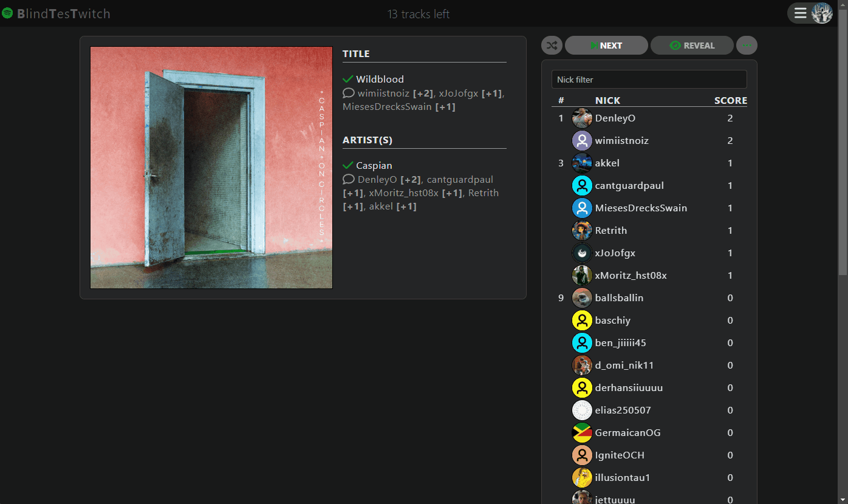Click xMoritz_hst08x's avatar picture

(x=582, y=276)
